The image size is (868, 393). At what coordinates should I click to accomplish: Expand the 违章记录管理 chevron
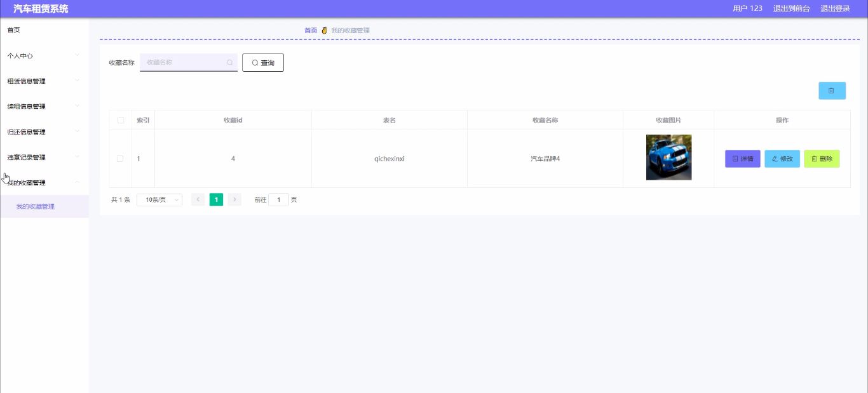(78, 157)
